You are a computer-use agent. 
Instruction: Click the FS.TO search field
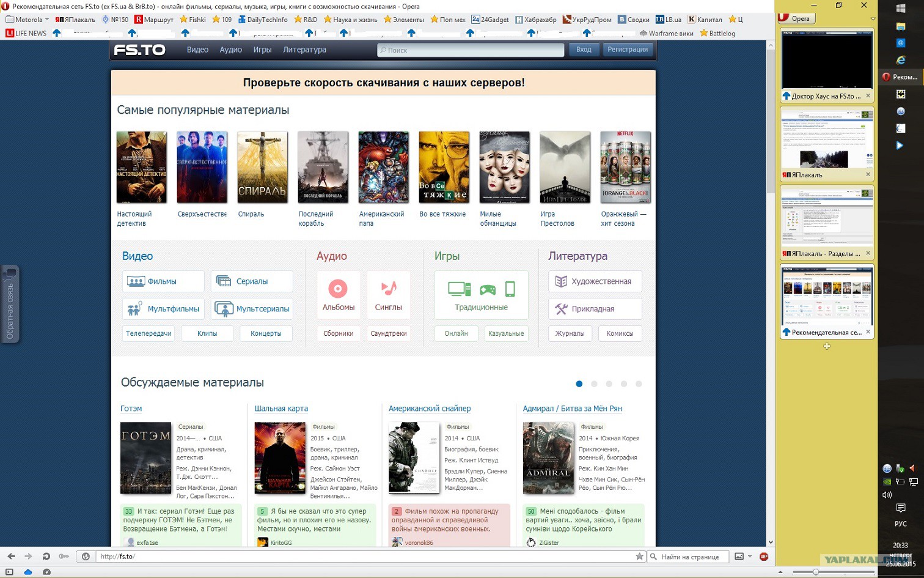(471, 50)
